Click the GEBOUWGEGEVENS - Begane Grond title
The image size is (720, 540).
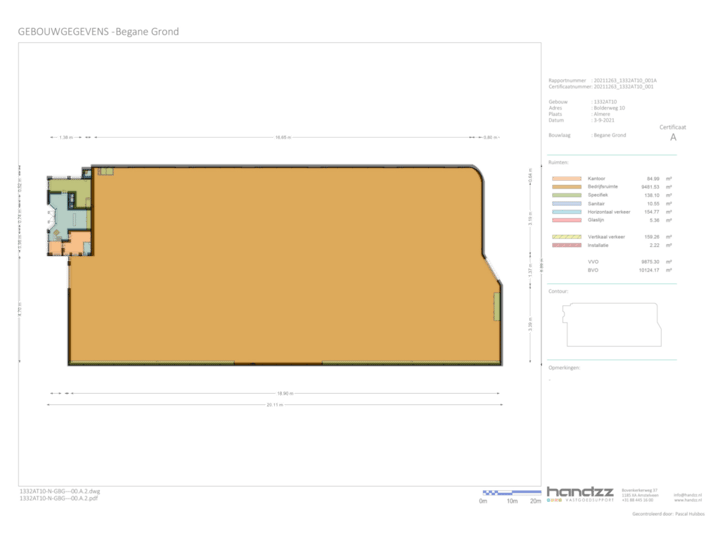pyautogui.click(x=99, y=31)
